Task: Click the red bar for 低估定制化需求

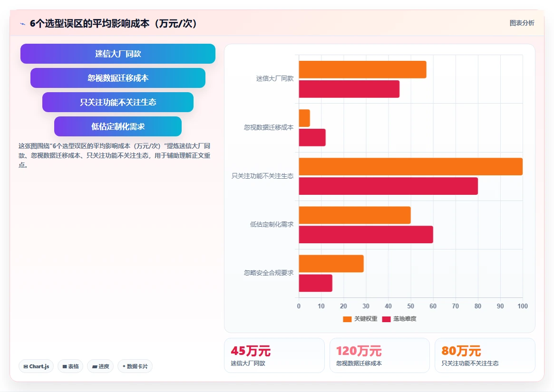Action: (x=366, y=235)
